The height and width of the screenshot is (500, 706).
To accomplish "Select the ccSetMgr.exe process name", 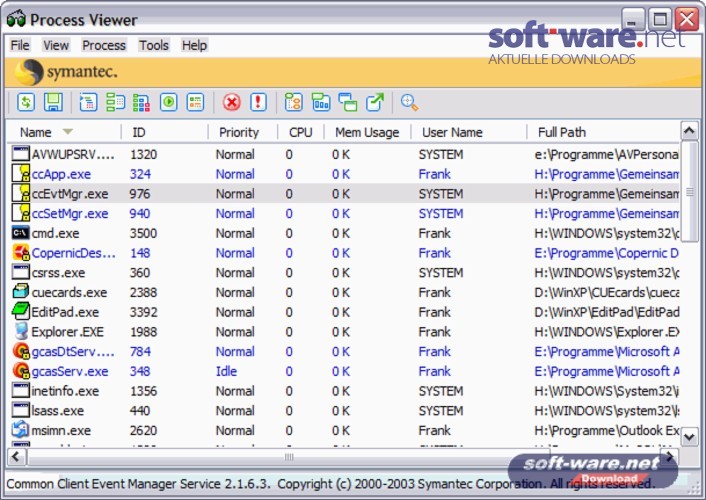I will click(x=70, y=214).
